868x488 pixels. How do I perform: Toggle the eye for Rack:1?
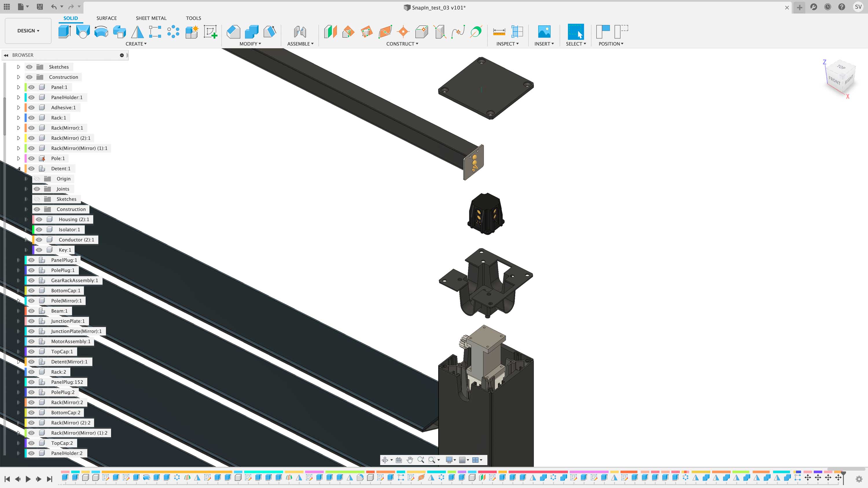31,118
